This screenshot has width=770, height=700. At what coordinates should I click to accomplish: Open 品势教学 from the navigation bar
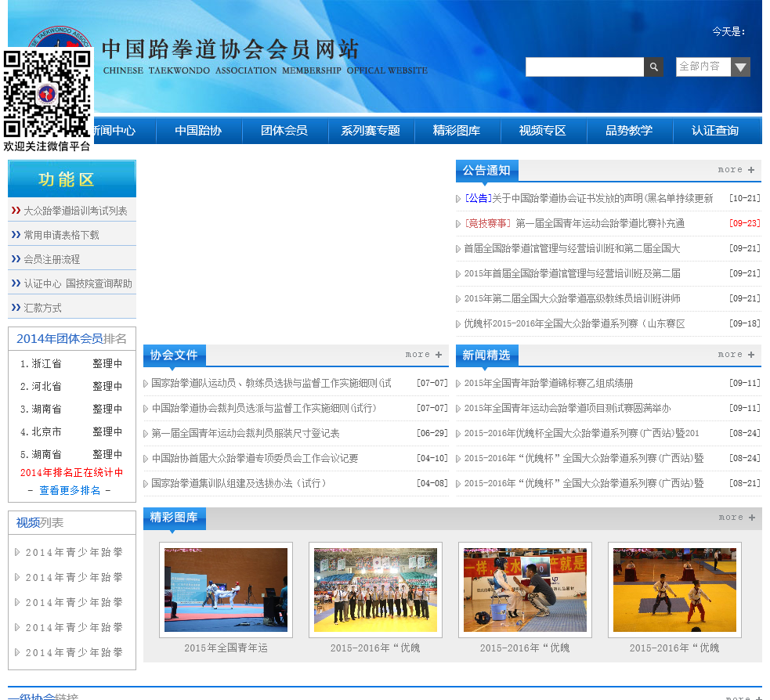(629, 131)
